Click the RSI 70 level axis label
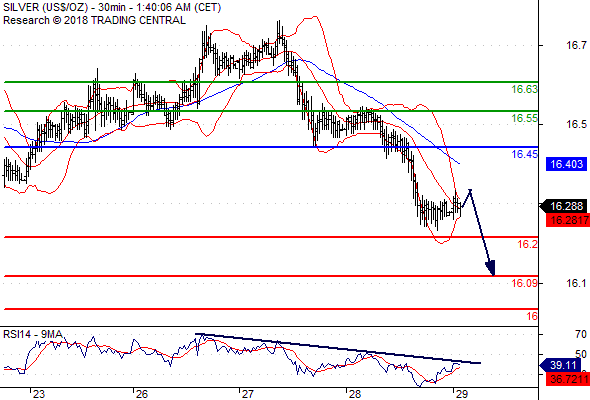The image size is (590, 400). (581, 334)
